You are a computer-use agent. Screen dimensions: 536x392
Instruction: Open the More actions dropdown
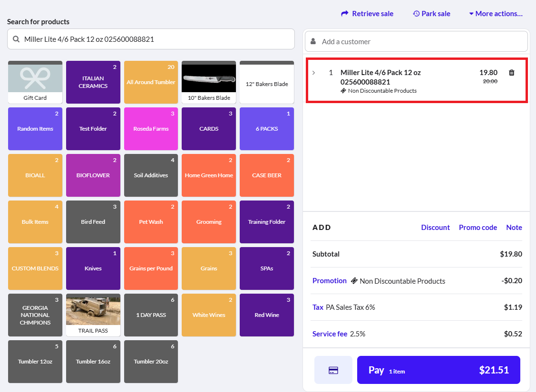(x=496, y=14)
